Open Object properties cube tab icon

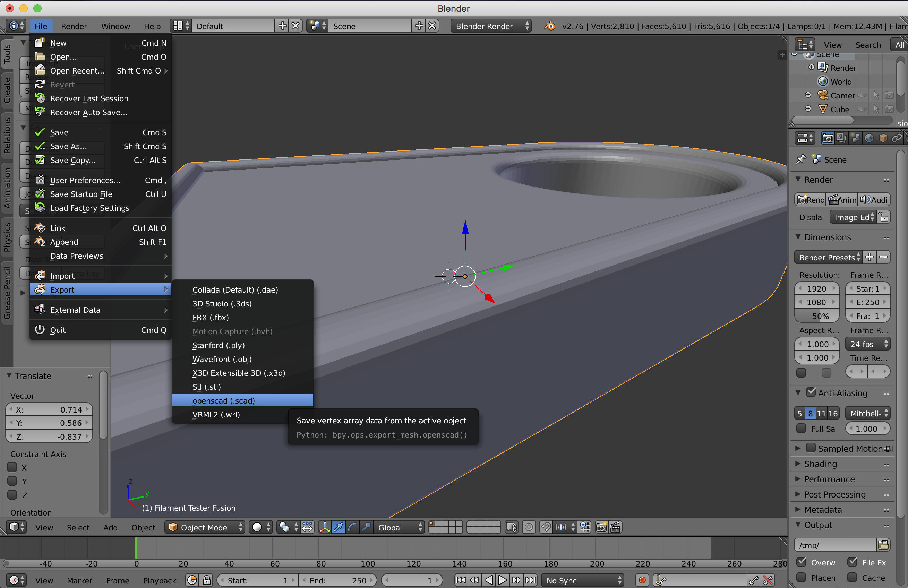(882, 138)
